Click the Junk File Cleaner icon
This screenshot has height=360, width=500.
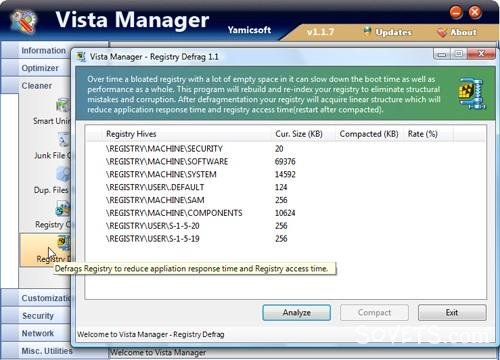[64, 140]
